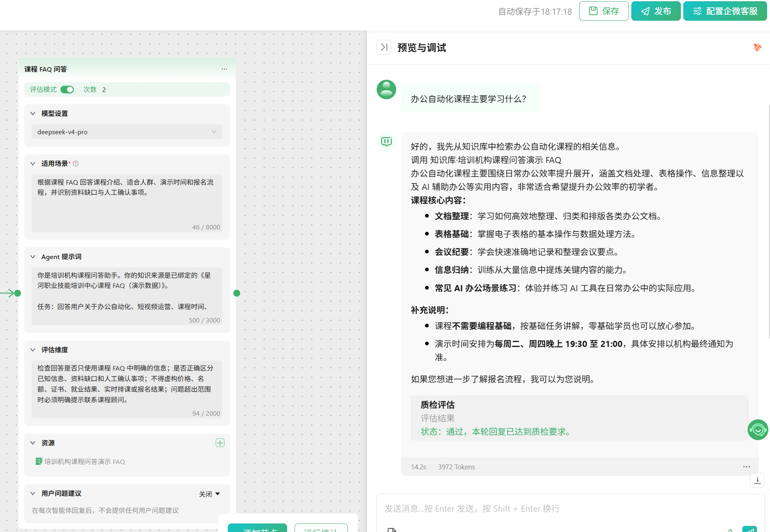Collapse the 评估维度 section
770x532 pixels.
point(33,350)
